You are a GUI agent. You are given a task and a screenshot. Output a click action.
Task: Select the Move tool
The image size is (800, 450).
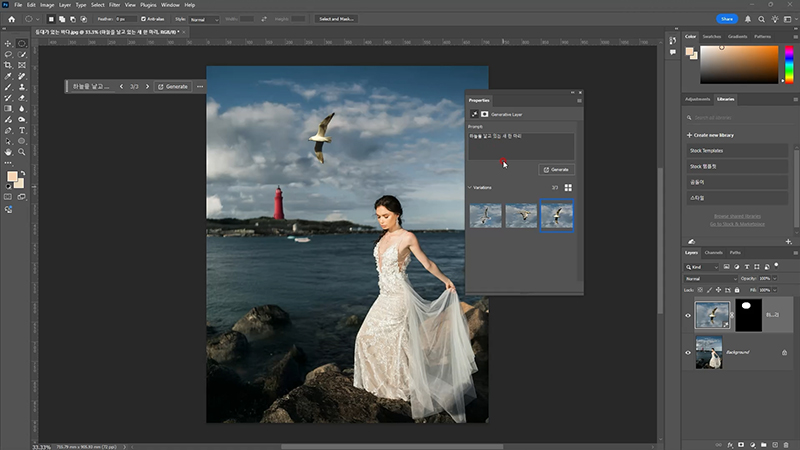(8, 43)
